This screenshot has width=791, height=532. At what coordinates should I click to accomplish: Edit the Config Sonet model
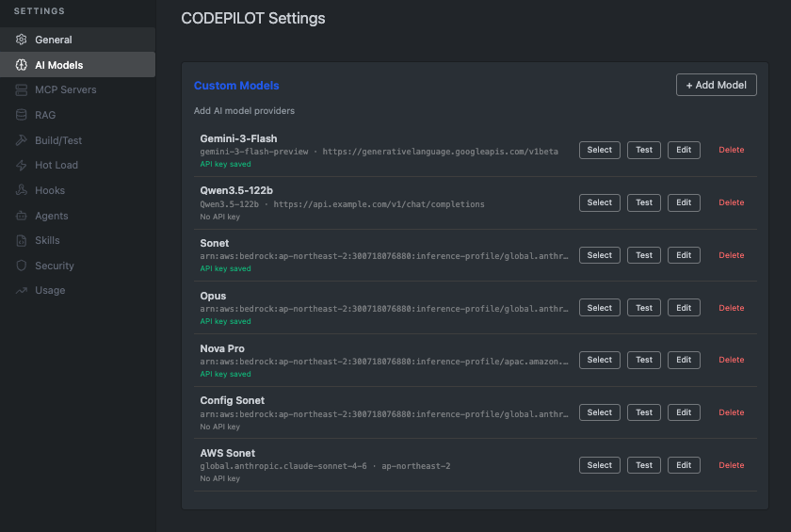[x=684, y=412]
